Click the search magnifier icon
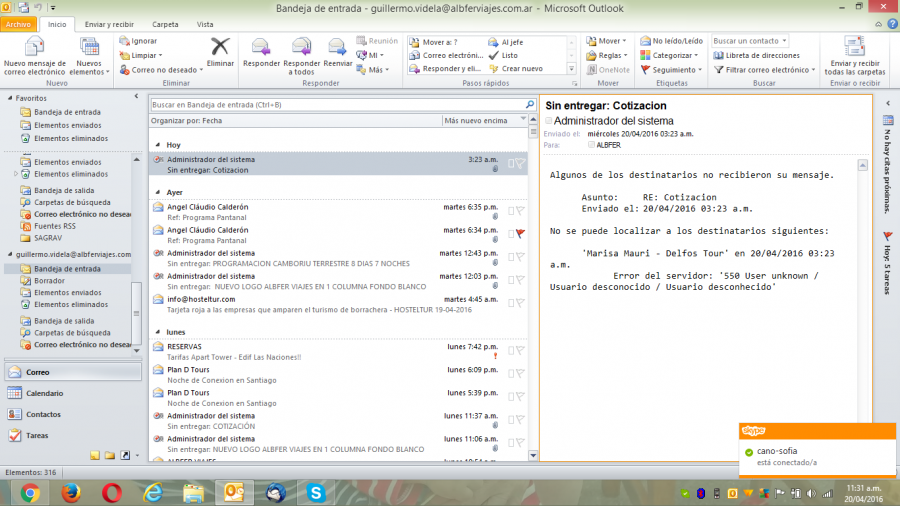The width and height of the screenshot is (900, 506). 530,104
